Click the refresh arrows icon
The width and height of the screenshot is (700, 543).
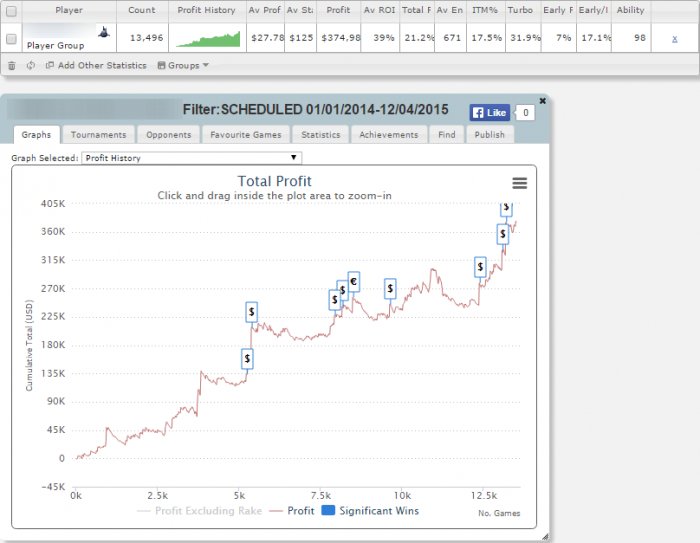[30, 66]
